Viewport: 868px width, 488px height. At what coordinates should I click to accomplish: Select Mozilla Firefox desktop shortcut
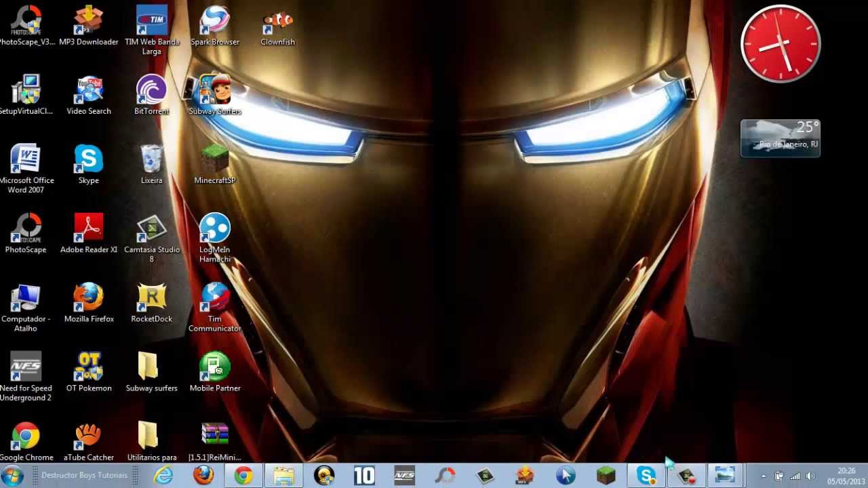[89, 303]
